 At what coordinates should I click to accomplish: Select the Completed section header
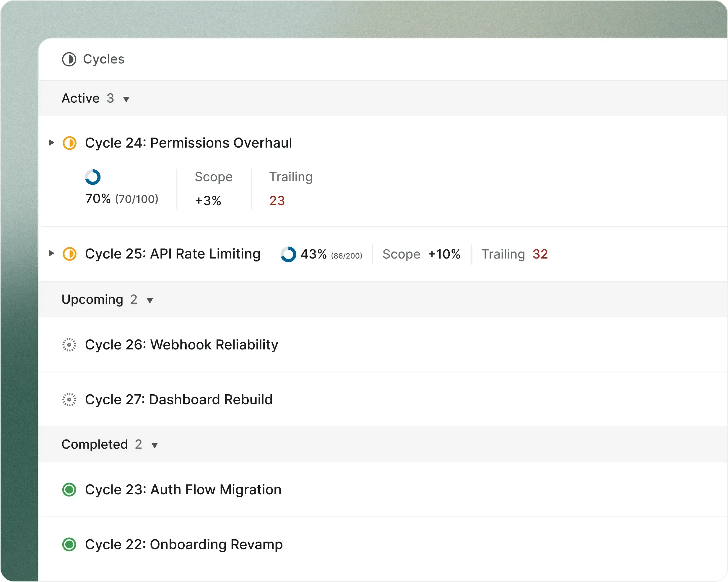click(95, 444)
